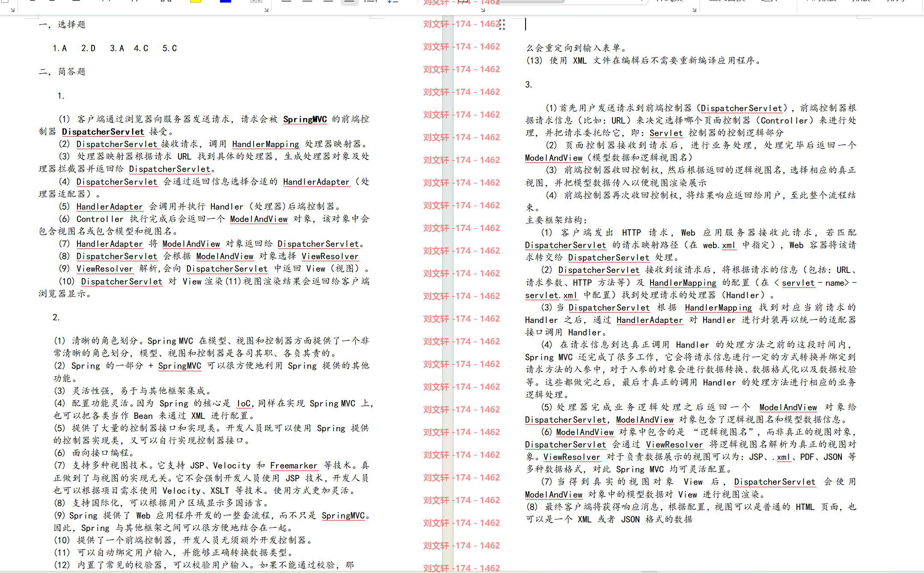Screen dimensions: 924x573
Task: Click answer '3.A' in the choice answers line
Action: (117, 48)
